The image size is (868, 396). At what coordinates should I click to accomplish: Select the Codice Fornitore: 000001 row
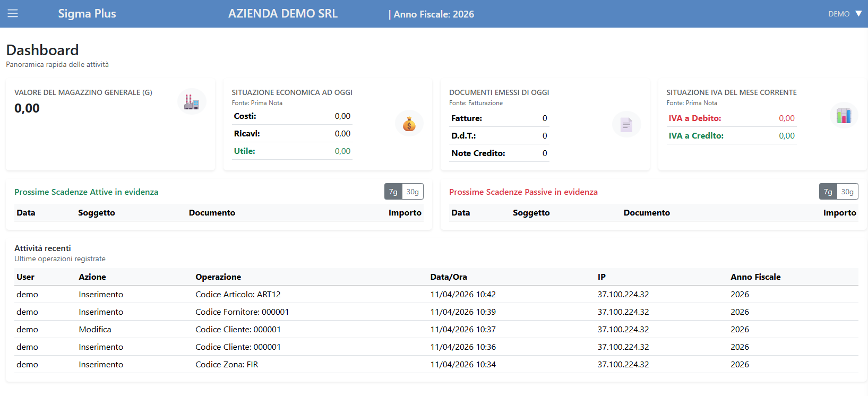tap(242, 312)
